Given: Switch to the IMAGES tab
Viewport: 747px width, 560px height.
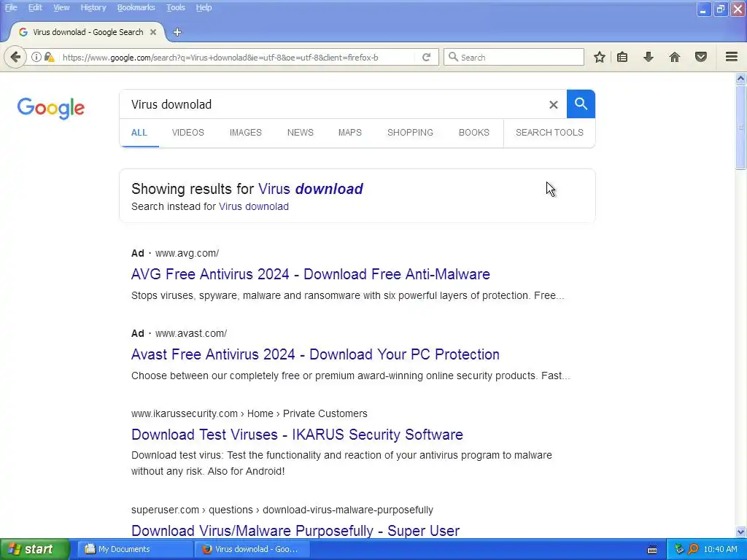Looking at the screenshot, I should point(245,133).
